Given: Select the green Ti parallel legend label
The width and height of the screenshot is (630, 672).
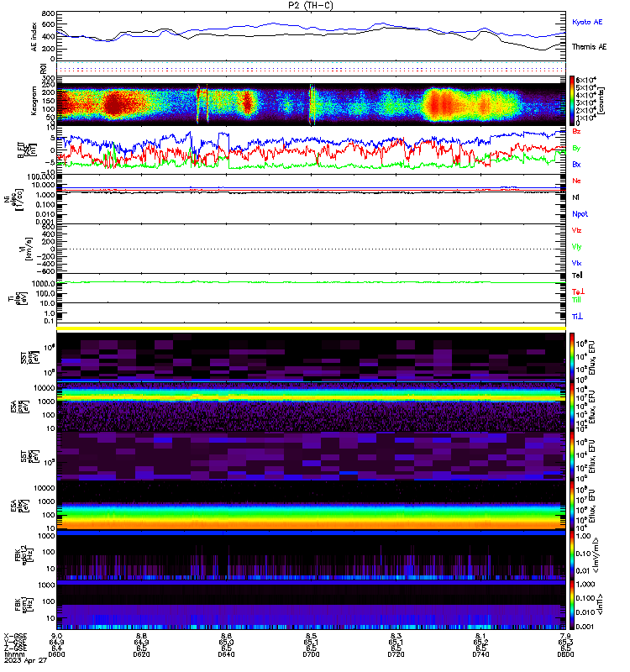Looking at the screenshot, I should coord(576,300).
